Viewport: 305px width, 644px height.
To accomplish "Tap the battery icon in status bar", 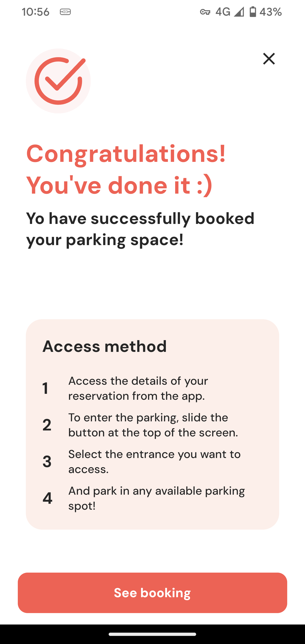I will [x=253, y=12].
